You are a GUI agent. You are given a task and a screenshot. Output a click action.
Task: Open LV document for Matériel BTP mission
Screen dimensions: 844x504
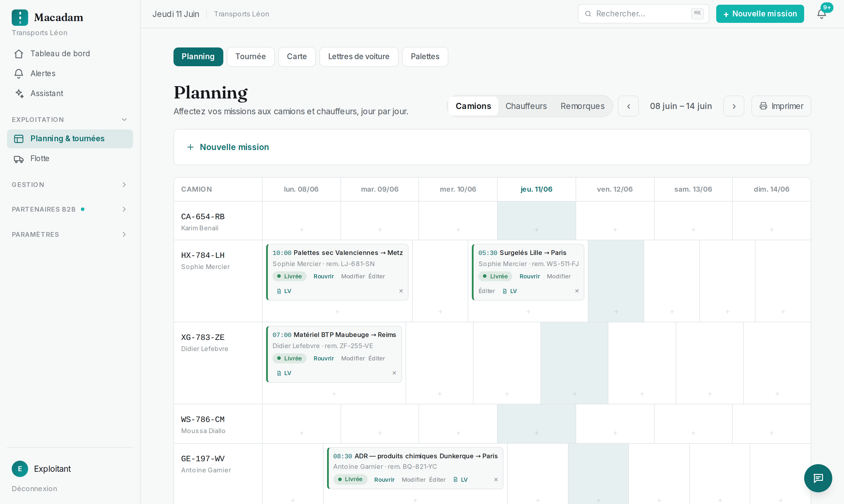pos(284,373)
